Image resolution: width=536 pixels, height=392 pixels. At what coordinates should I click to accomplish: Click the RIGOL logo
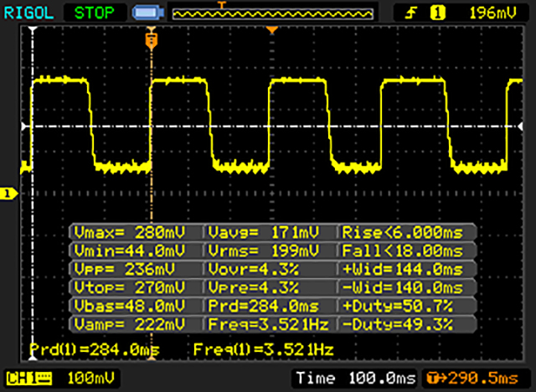(x=28, y=13)
